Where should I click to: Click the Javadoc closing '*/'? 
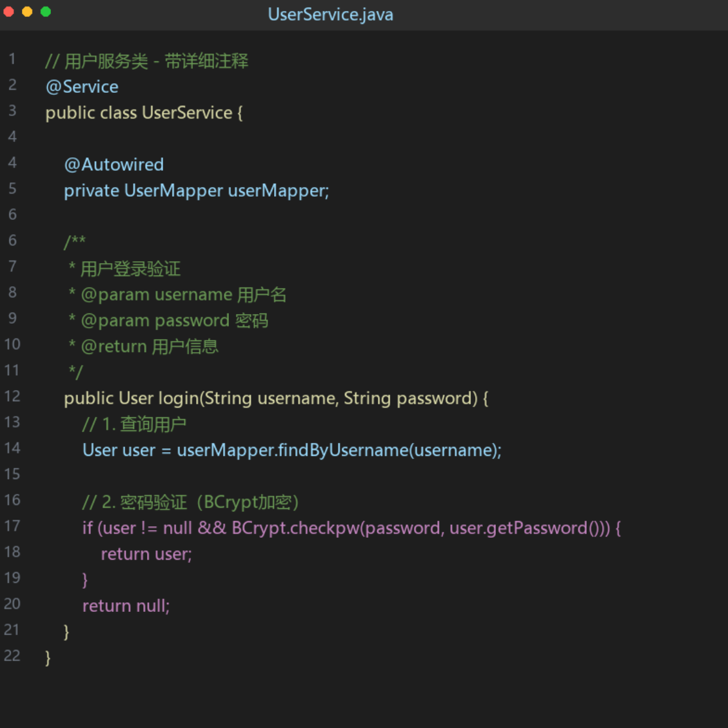75,371
